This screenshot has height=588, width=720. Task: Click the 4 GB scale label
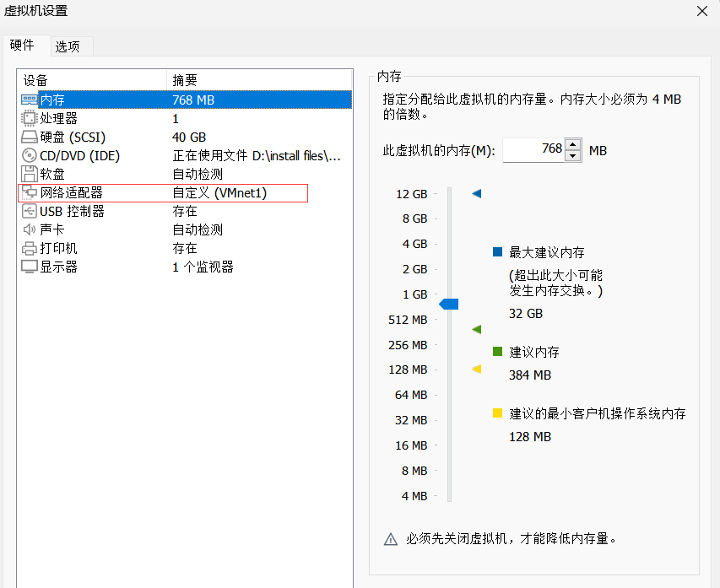point(414,244)
